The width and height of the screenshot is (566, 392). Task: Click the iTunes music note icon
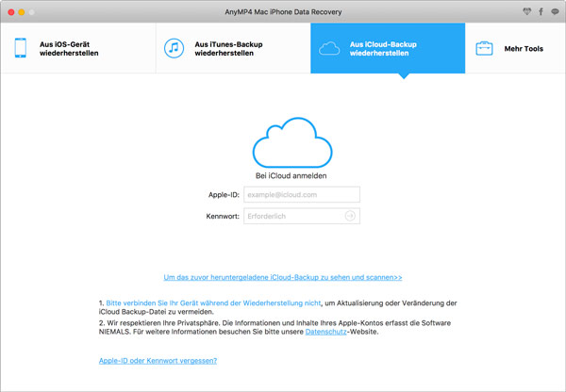[x=174, y=49]
